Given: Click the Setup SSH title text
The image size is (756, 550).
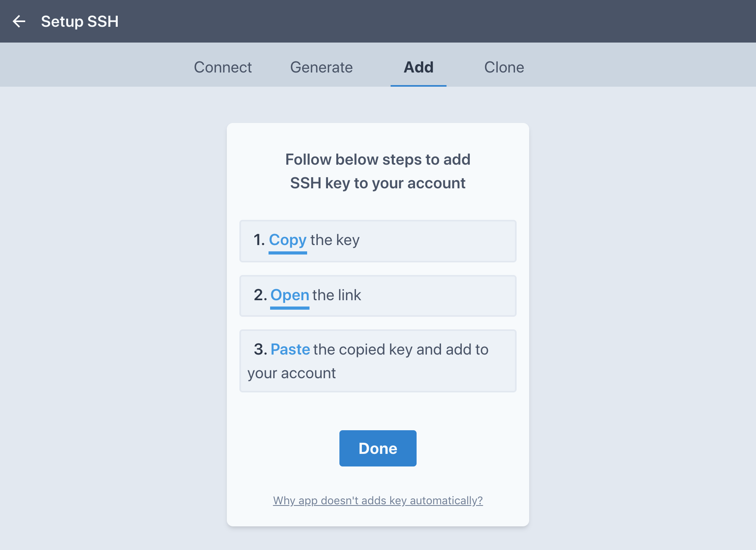Looking at the screenshot, I should pyautogui.click(x=80, y=21).
